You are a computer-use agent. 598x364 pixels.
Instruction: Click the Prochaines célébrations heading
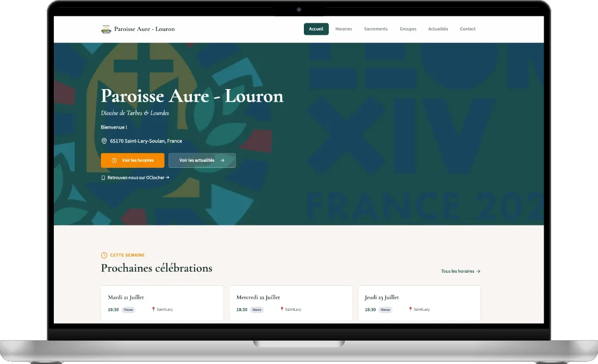coord(157,268)
